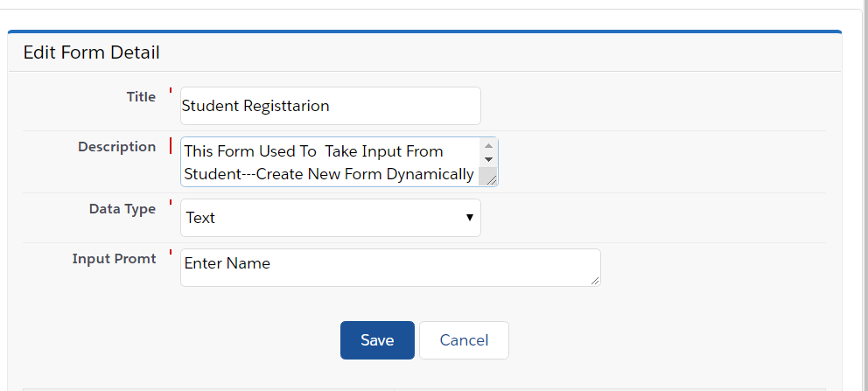Click the Input Promt resize handle
The width and height of the screenshot is (868, 391).
[x=595, y=280]
